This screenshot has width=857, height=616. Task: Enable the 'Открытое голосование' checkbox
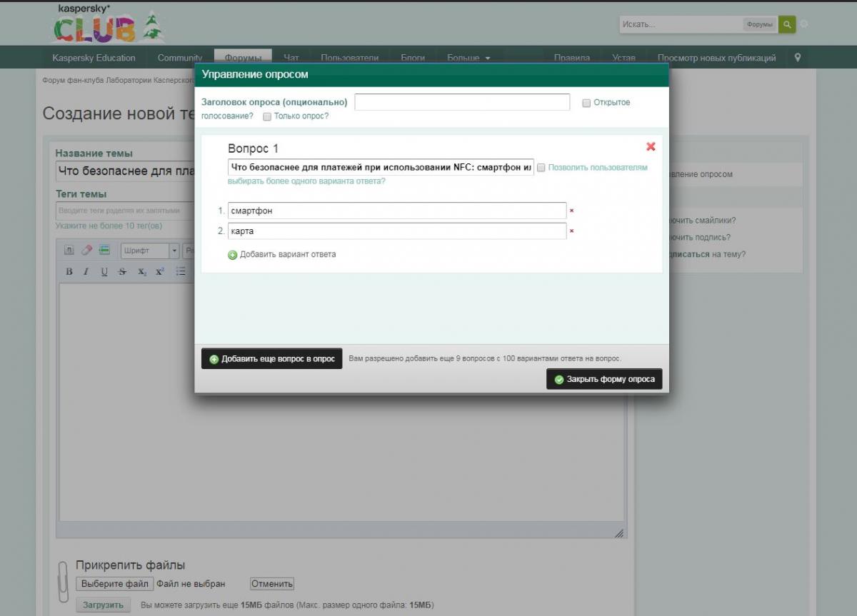pos(586,103)
